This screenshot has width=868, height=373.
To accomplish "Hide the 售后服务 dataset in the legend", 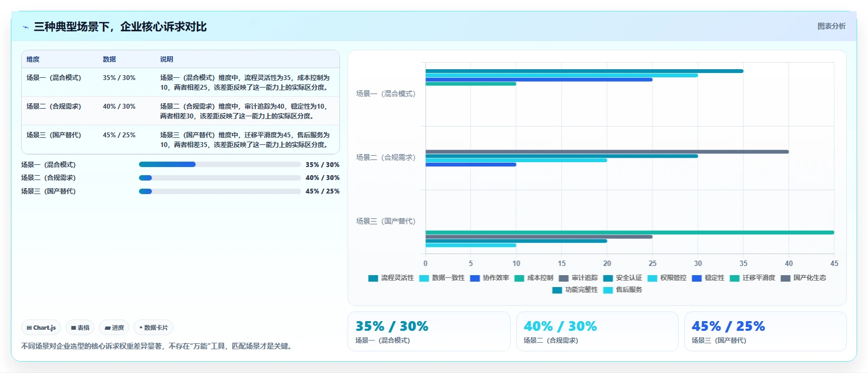I will point(623,290).
